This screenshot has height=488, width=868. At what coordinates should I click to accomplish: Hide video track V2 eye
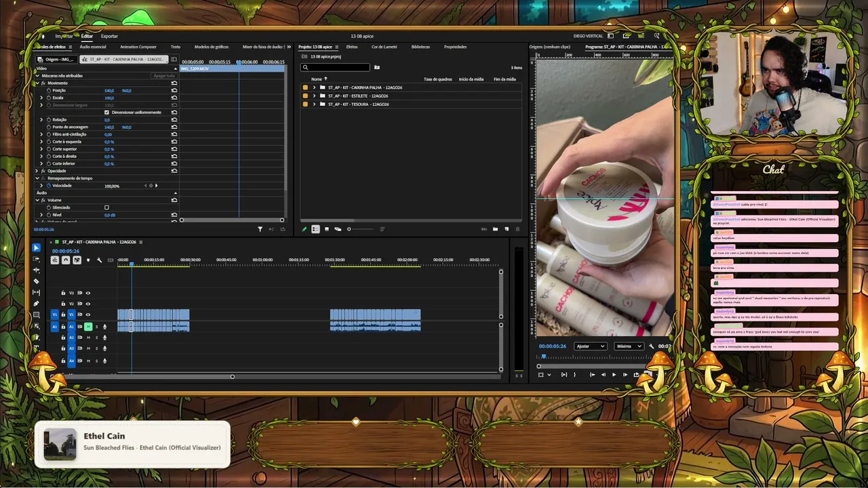[87, 304]
